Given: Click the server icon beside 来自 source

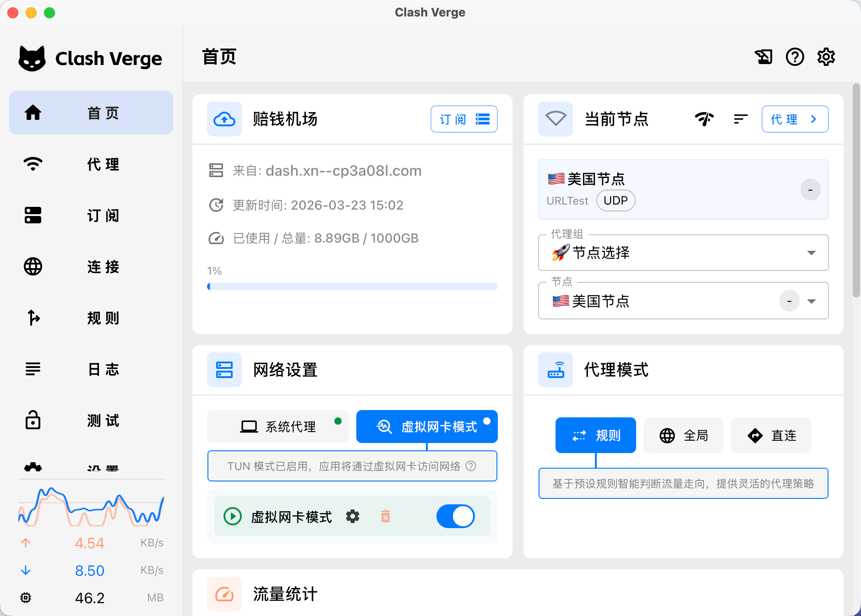Looking at the screenshot, I should pos(216,171).
